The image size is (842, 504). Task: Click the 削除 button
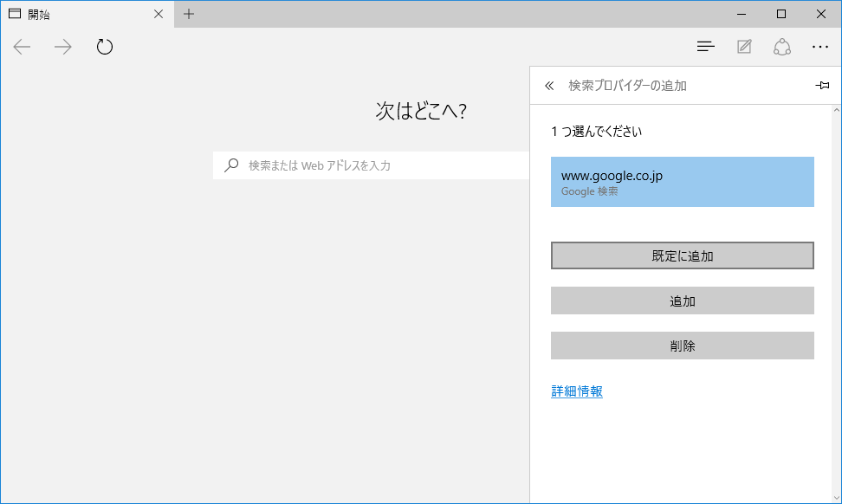tap(683, 346)
